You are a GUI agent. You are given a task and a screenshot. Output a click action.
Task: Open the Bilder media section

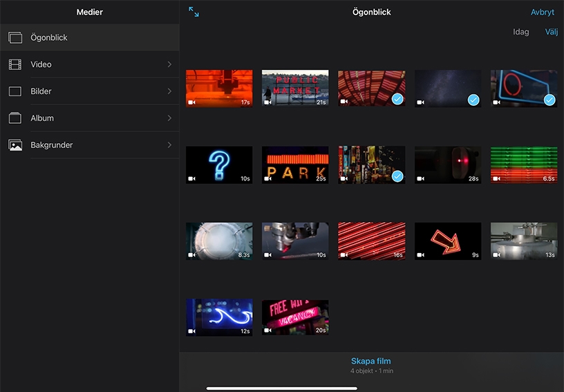click(90, 91)
